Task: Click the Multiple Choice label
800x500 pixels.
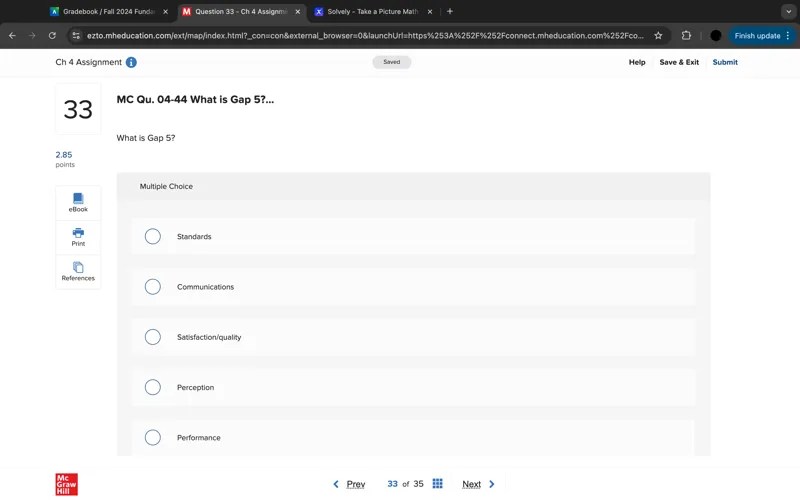Action: pyautogui.click(x=166, y=187)
